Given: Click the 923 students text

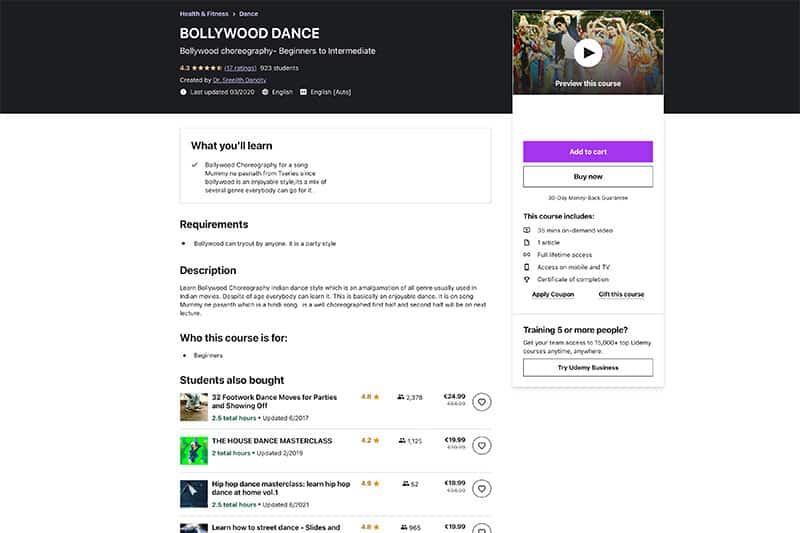Looking at the screenshot, I should [279, 68].
